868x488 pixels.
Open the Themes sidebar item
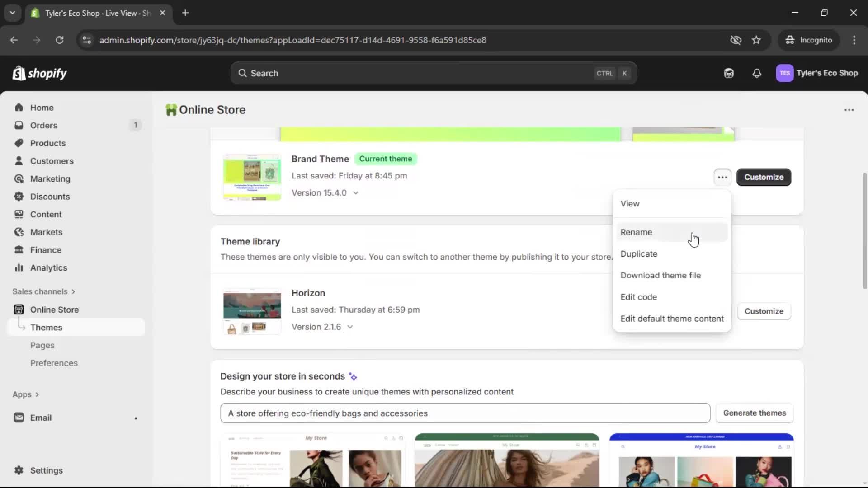pyautogui.click(x=76, y=328)
